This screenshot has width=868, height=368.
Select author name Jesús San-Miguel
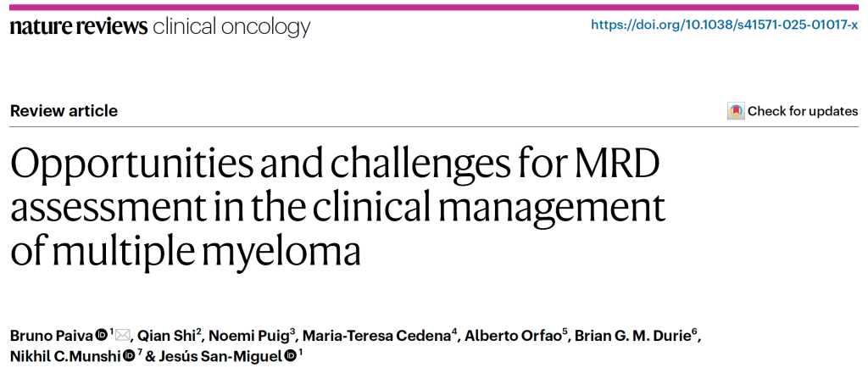click(220, 355)
